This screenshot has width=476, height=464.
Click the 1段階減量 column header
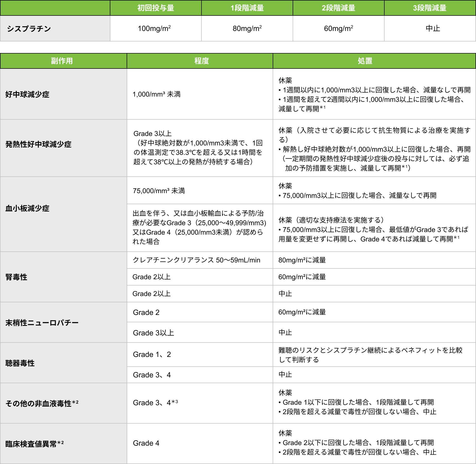pos(247,8)
